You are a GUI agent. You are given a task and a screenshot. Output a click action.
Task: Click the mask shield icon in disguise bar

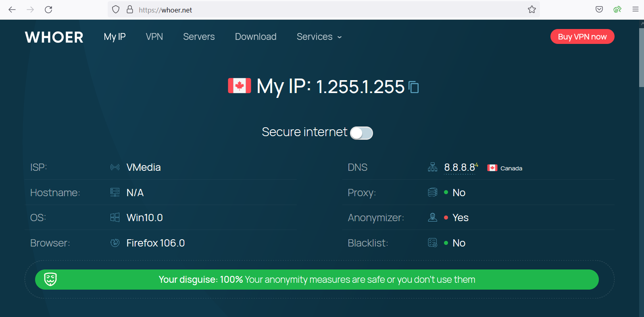(50, 279)
